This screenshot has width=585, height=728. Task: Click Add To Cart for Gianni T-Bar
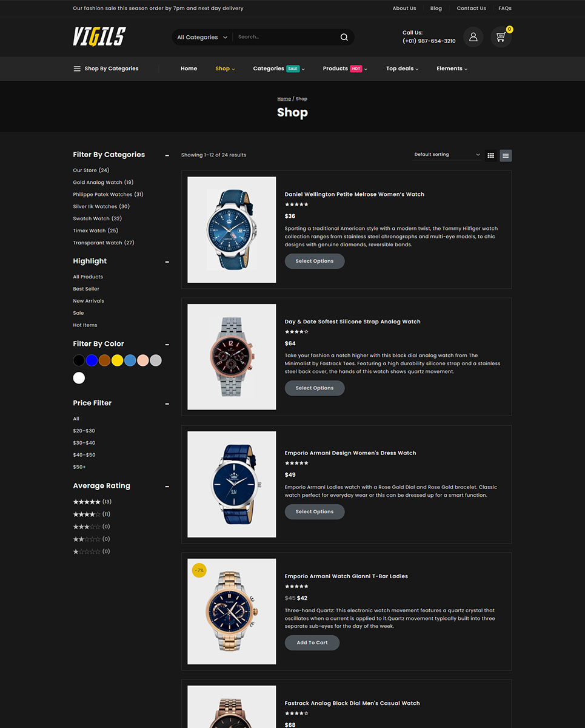pos(312,642)
